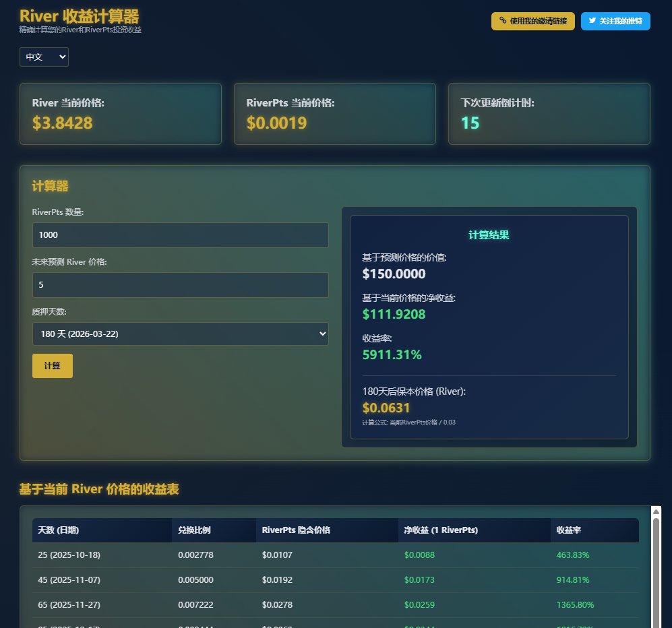Click the chain-link icon on the invite button
This screenshot has width=672, height=628.
pyautogui.click(x=503, y=21)
